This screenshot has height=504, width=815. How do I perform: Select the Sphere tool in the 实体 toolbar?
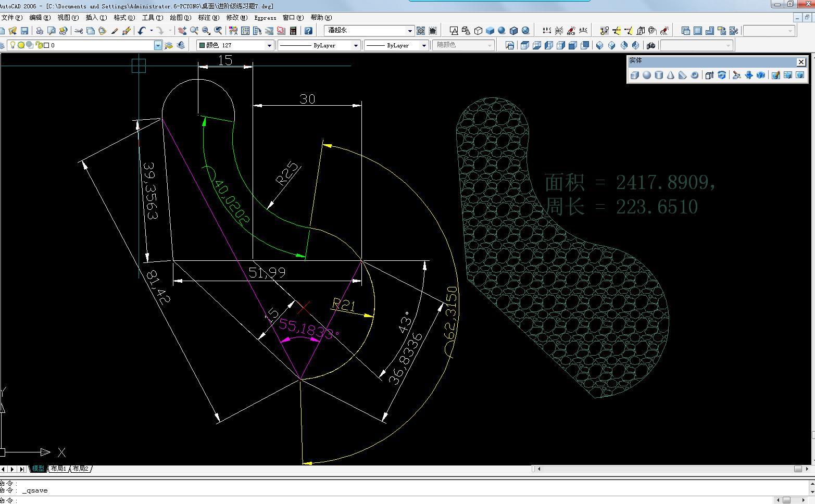pos(647,75)
